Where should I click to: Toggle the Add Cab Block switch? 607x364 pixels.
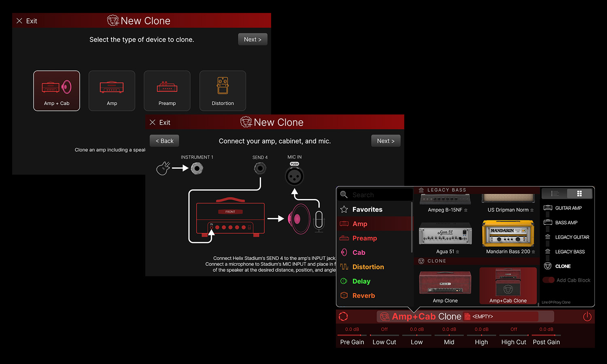[549, 280]
